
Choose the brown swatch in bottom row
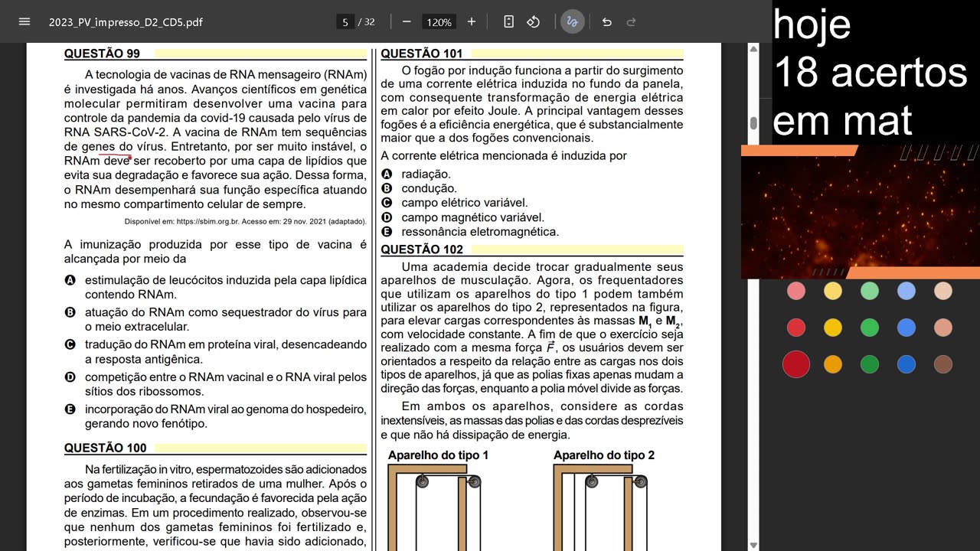coord(943,364)
